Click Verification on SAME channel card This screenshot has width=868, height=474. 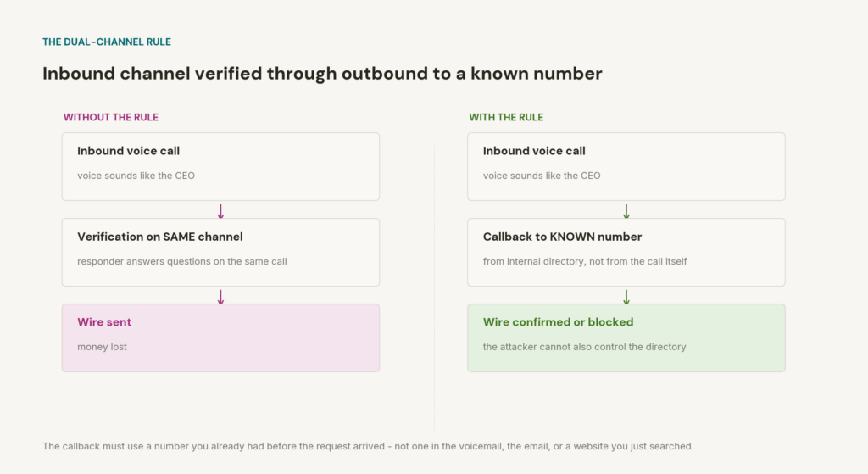pyautogui.click(x=221, y=253)
